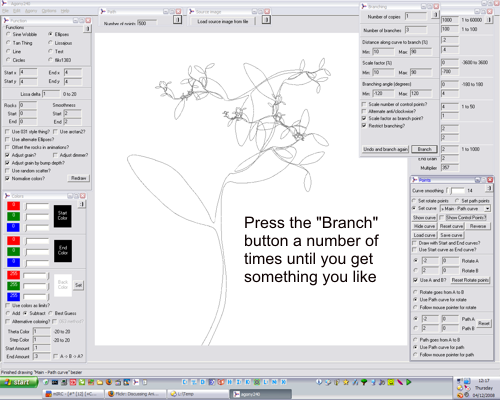The image size is (500, 400).
Task: Open the Agony menu
Action: [x=31, y=11]
